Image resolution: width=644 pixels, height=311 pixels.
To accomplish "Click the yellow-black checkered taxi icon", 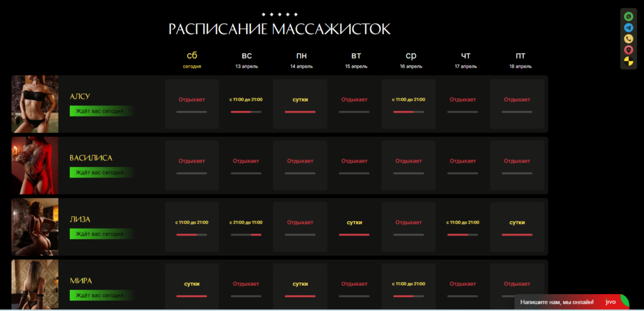I will point(628,61).
